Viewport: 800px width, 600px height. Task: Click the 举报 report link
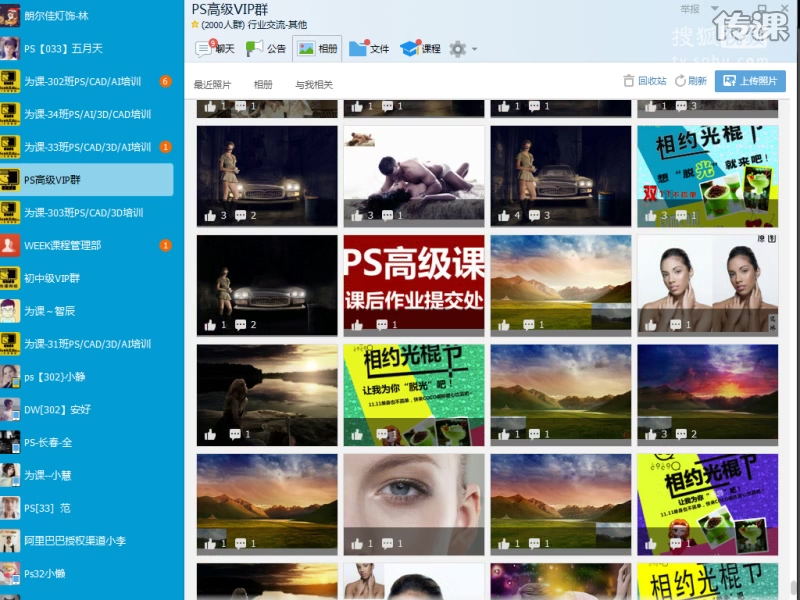[x=690, y=9]
